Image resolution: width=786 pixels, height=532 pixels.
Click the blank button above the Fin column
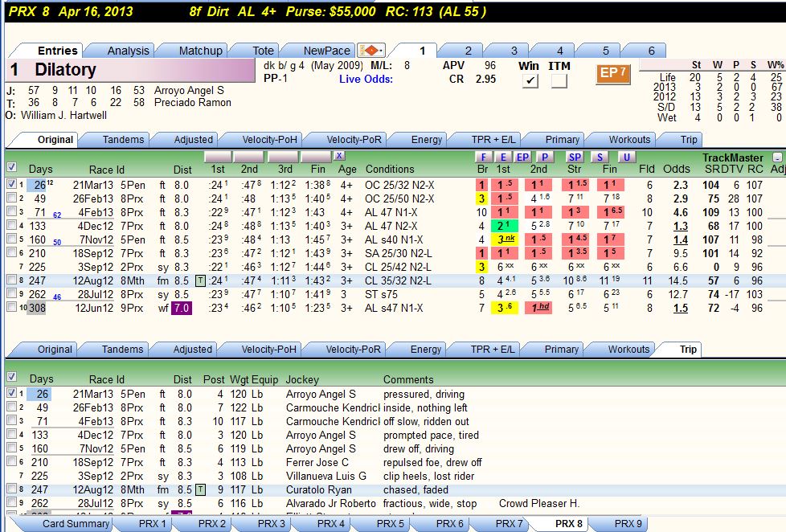[316, 157]
